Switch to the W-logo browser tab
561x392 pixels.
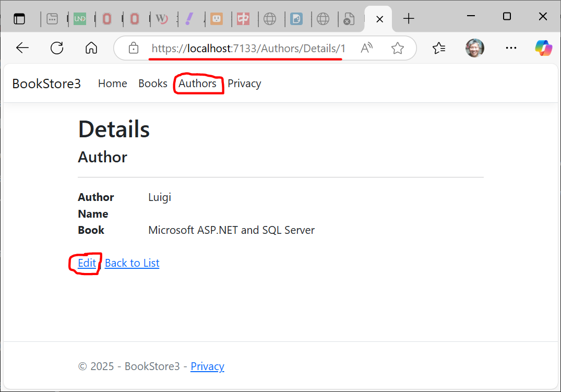coord(162,19)
